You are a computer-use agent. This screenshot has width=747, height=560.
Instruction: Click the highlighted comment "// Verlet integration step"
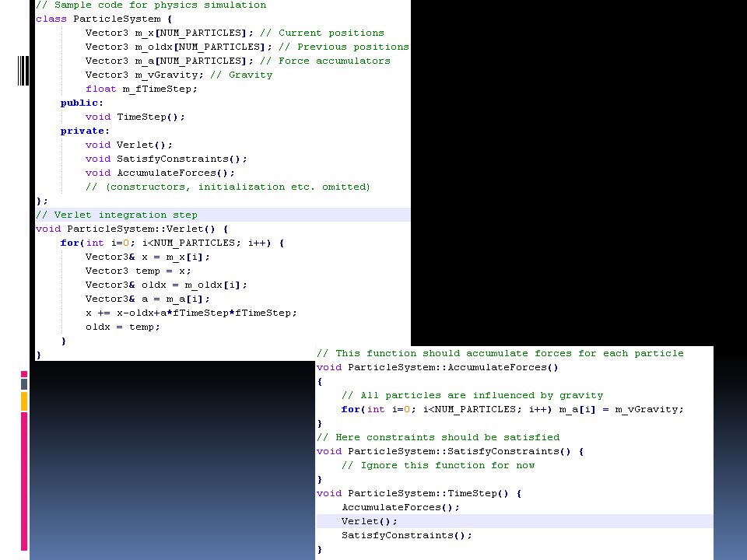[x=117, y=215]
